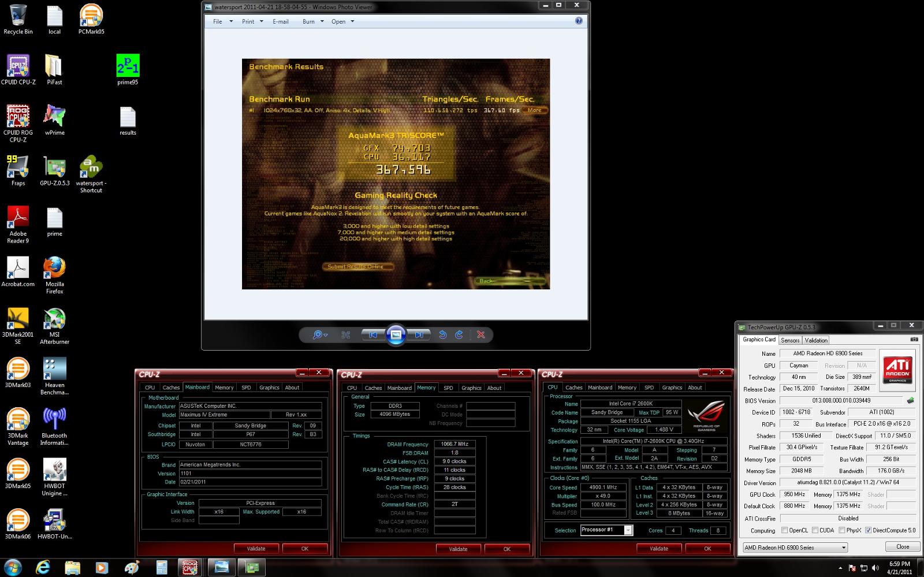Click OK in the CPU-Z processor window
Image resolution: width=924 pixels, height=577 pixels.
coord(707,549)
